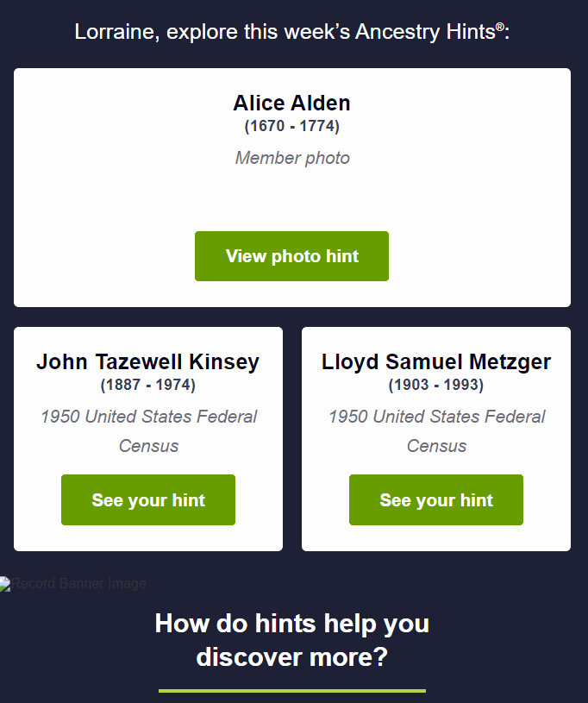588x703 pixels.
Task: Click Kinsey's dates (1887 - 1974)
Action: pyautogui.click(x=147, y=385)
